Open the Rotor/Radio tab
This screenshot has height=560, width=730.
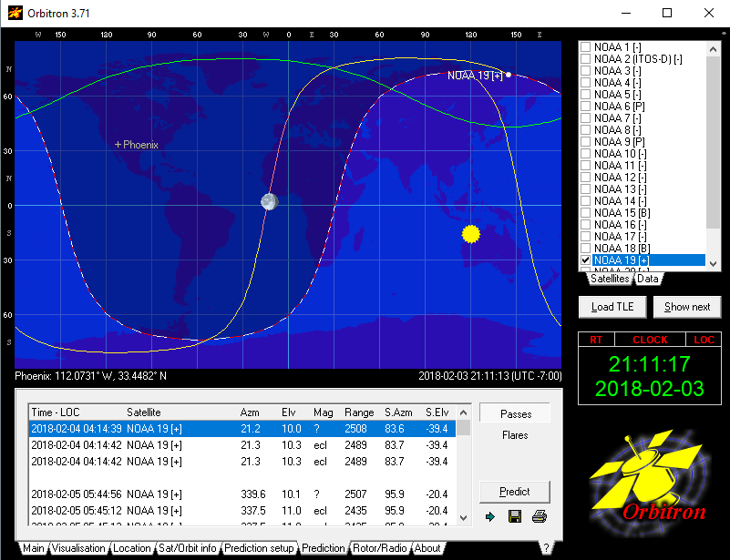tap(379, 548)
